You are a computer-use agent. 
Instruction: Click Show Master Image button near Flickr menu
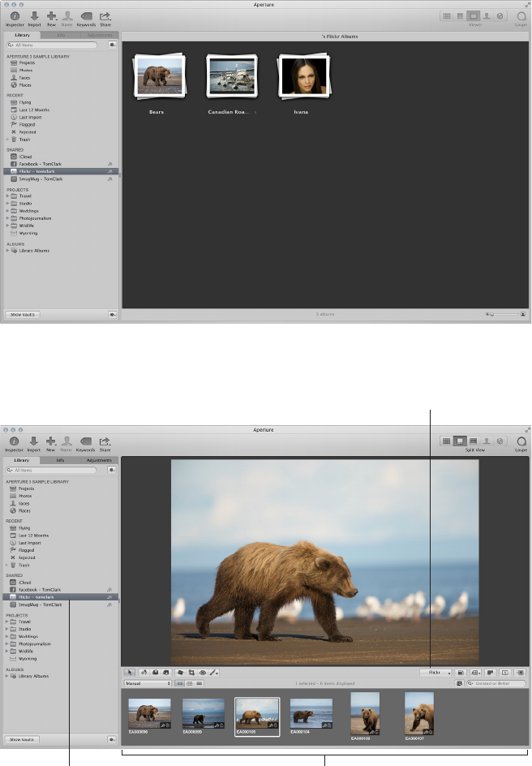(461, 673)
